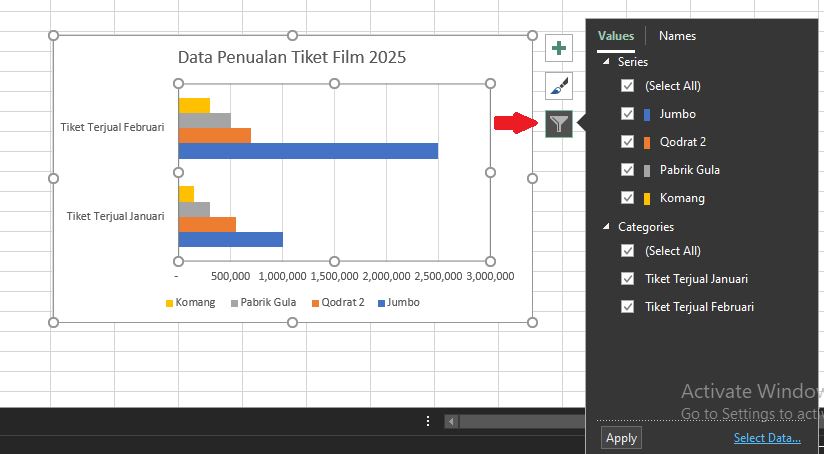Select the Values tab
824x454 pixels.
616,36
